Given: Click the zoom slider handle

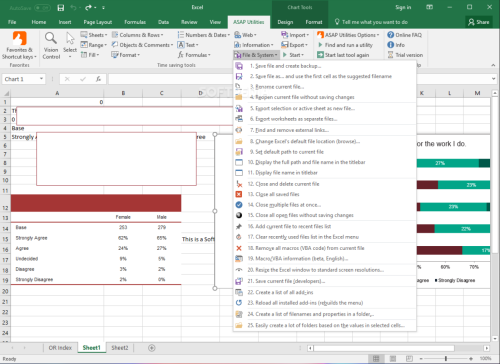Looking at the screenshot, I should point(446,359).
